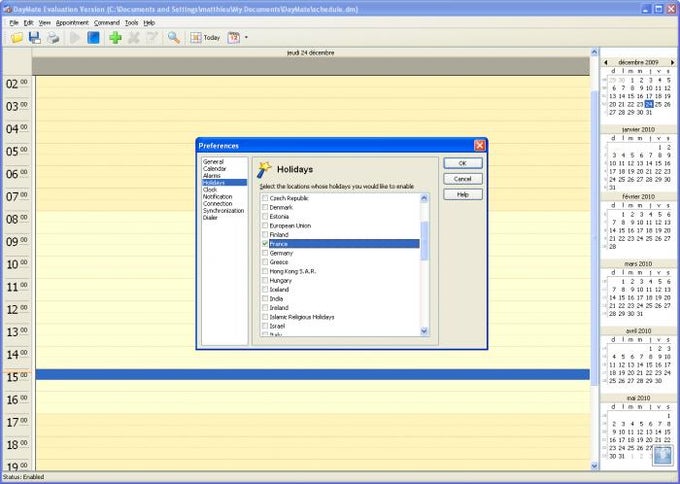Check the India holidays checkbox
The height and width of the screenshot is (484, 680).
[265, 299]
